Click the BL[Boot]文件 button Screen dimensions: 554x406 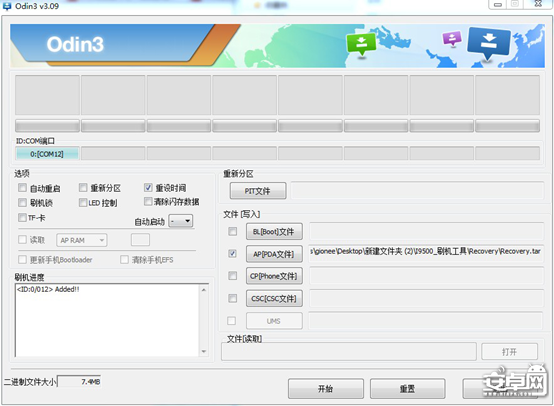(x=274, y=232)
